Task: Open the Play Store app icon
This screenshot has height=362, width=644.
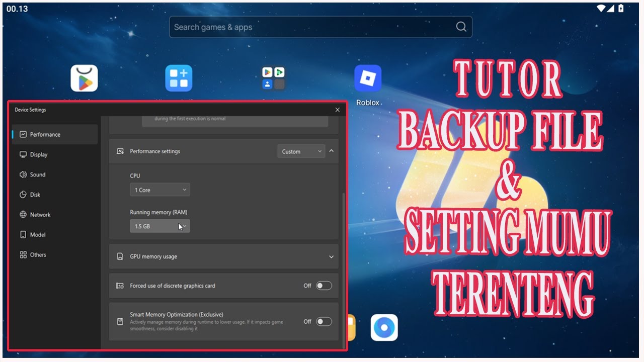Action: [x=84, y=78]
